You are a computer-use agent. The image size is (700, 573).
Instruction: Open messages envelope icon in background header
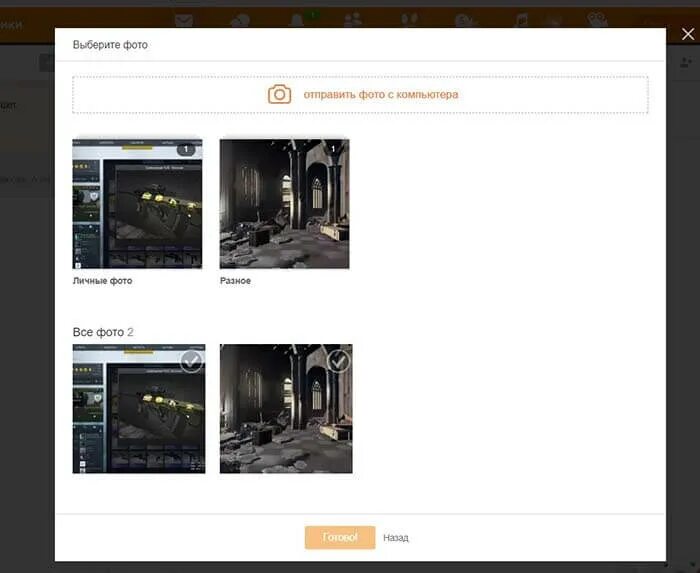tap(184, 21)
